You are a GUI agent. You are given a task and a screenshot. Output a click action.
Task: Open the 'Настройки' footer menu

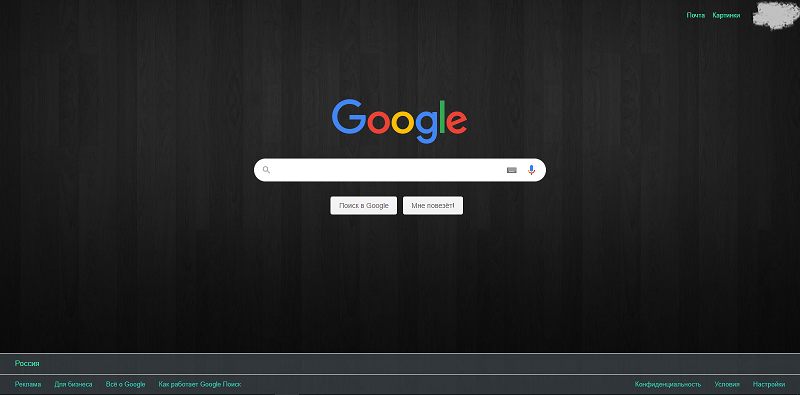click(x=769, y=384)
